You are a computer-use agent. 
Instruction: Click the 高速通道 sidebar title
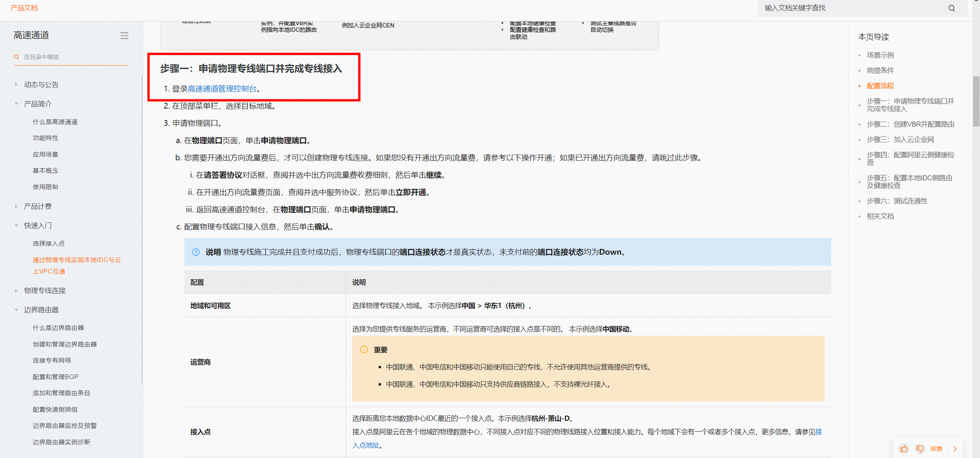31,35
